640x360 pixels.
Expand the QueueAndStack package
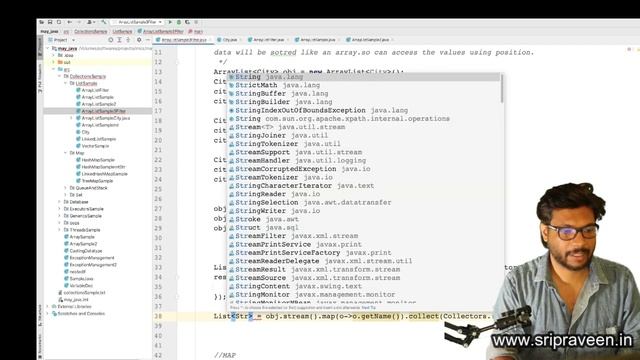[x=66, y=188]
